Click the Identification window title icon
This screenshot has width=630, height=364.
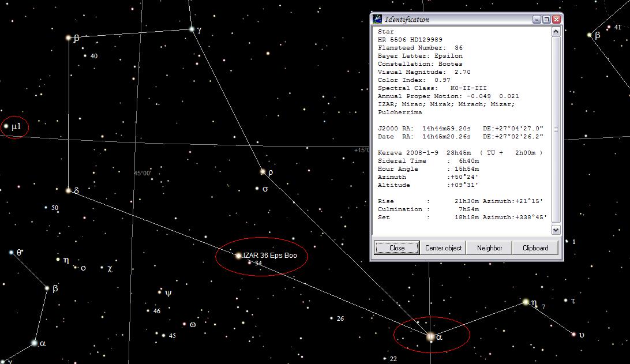(377, 19)
